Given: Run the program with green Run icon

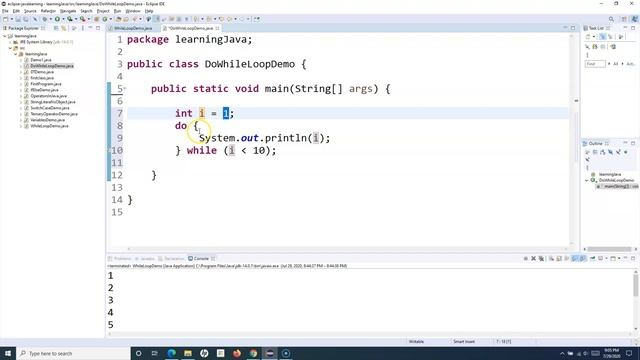Looking at the screenshot, I should click(x=58, y=19).
